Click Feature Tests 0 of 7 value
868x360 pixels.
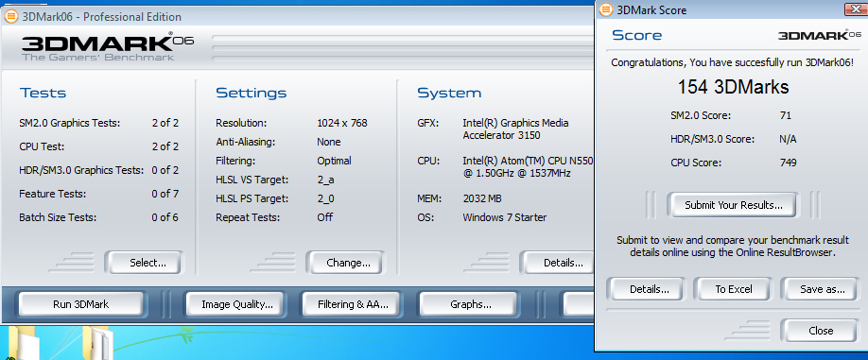click(x=165, y=194)
